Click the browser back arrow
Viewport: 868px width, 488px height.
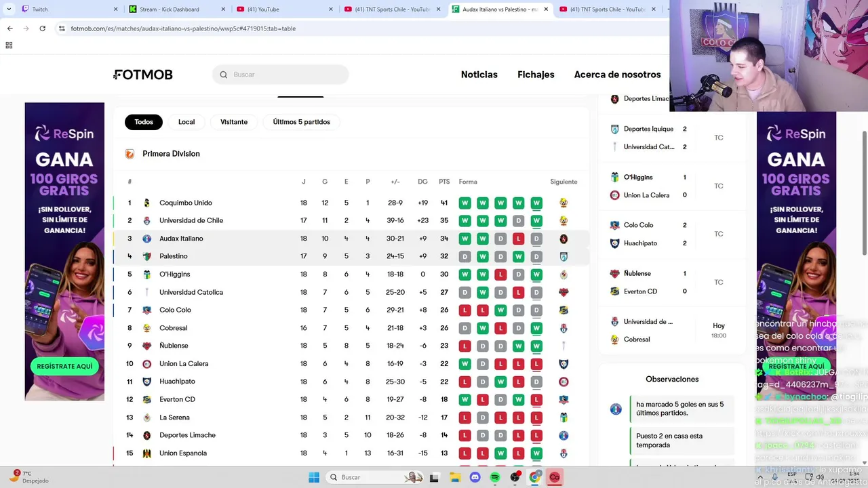(x=9, y=28)
